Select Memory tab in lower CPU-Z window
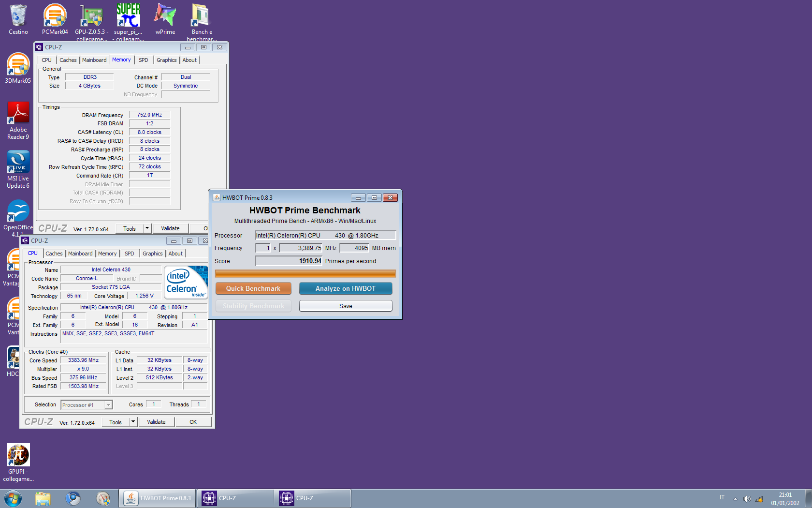Viewport: 812px width, 508px height. (x=107, y=254)
